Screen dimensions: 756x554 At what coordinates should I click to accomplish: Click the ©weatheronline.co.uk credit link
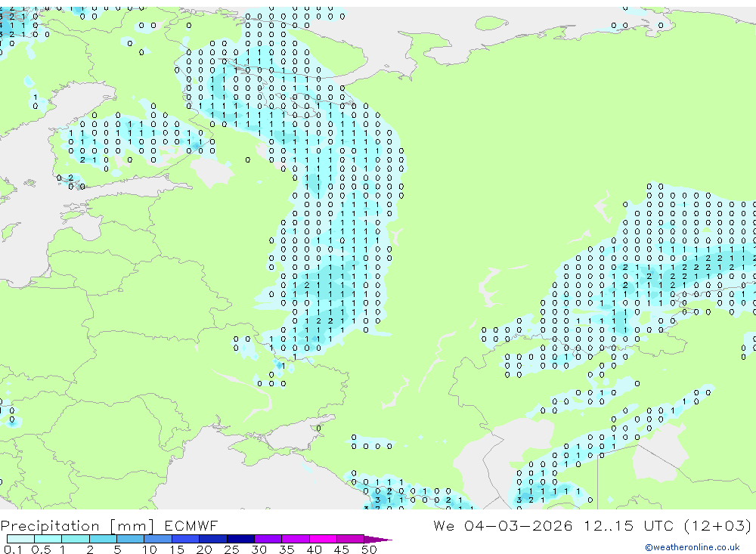pyautogui.click(x=692, y=547)
